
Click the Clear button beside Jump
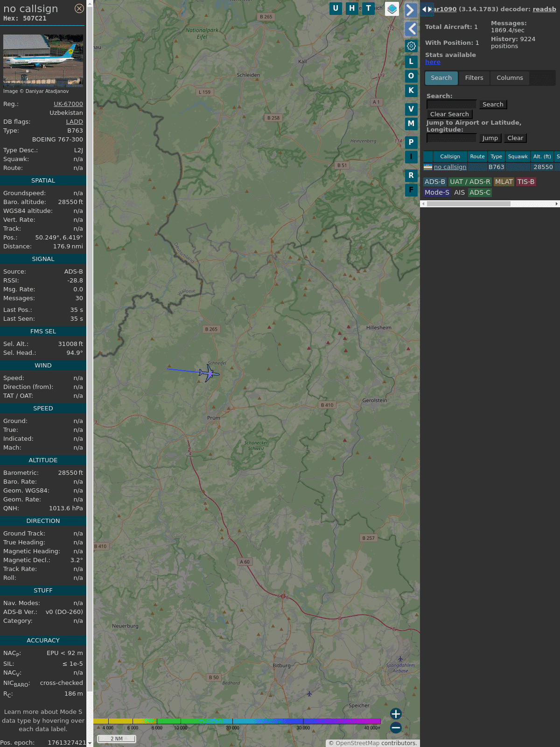pyautogui.click(x=515, y=138)
